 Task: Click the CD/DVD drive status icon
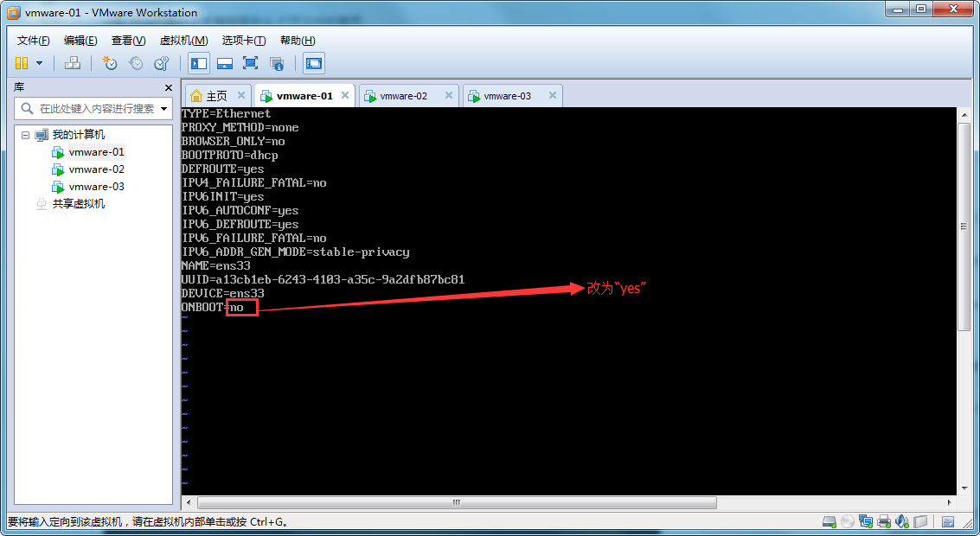pyautogui.click(x=848, y=521)
